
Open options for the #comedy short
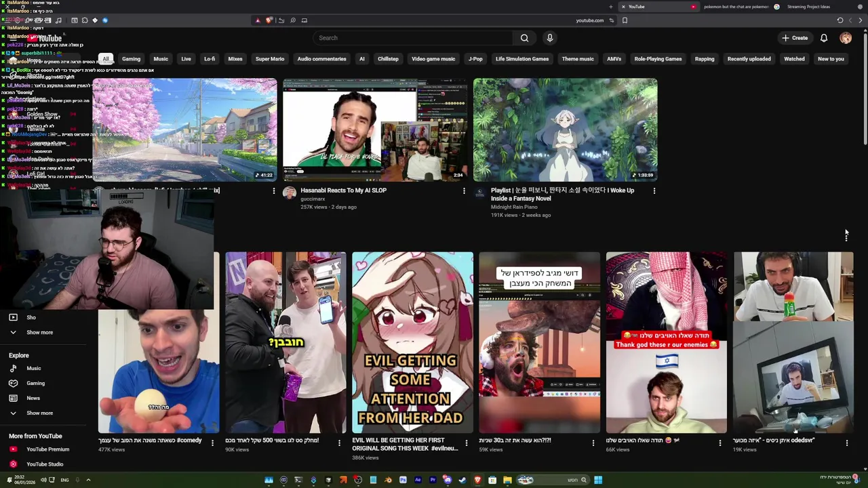pyautogui.click(x=212, y=443)
